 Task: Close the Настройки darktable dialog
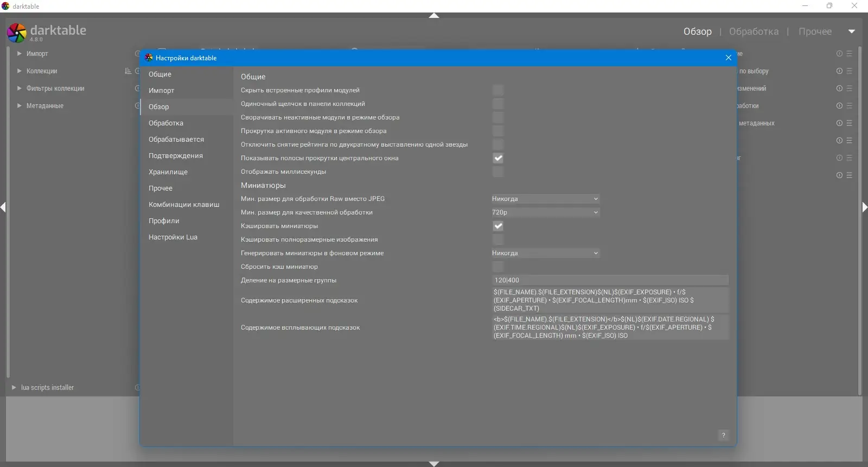(729, 58)
